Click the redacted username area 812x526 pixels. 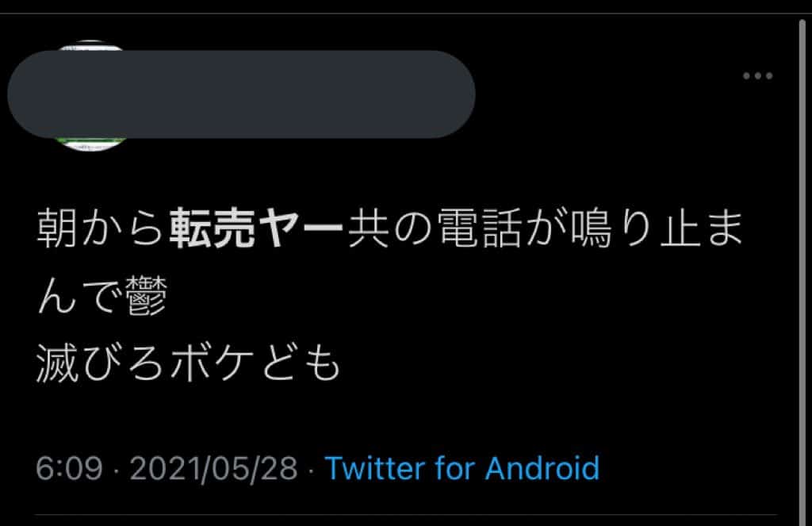[x=241, y=94]
